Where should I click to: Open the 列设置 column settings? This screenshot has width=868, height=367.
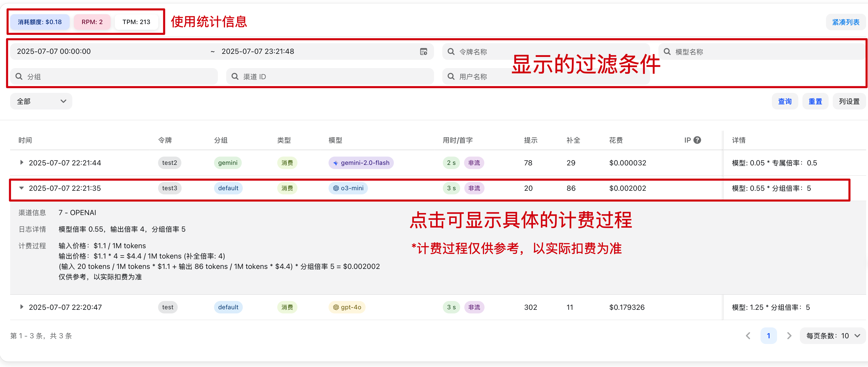pos(849,101)
